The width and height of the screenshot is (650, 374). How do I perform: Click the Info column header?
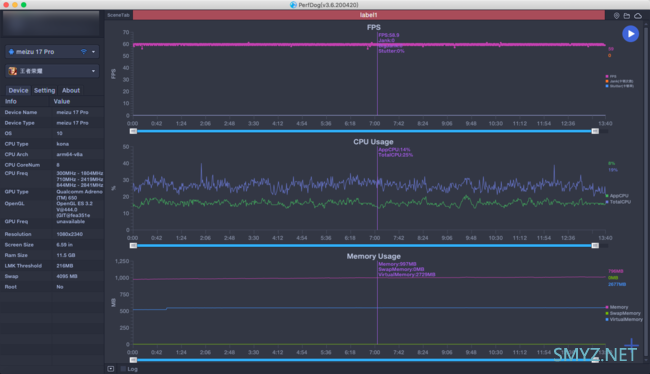[11, 101]
